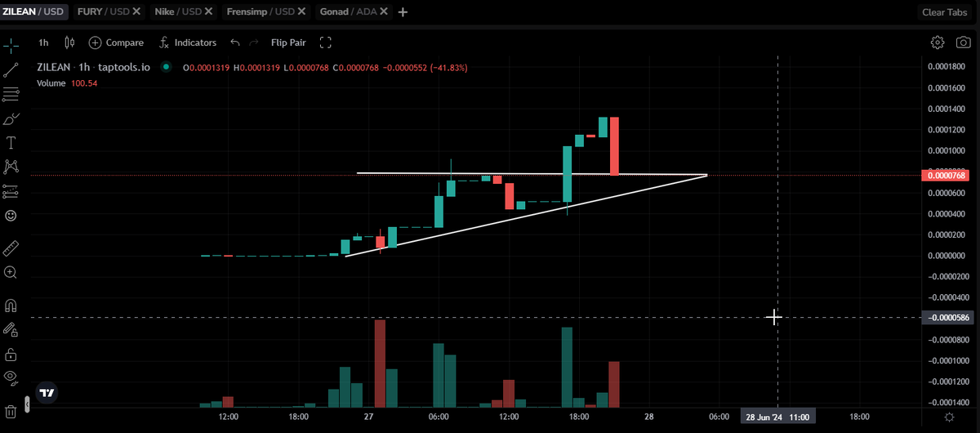Switch to the ZILEAN / USD tab

click(35, 12)
